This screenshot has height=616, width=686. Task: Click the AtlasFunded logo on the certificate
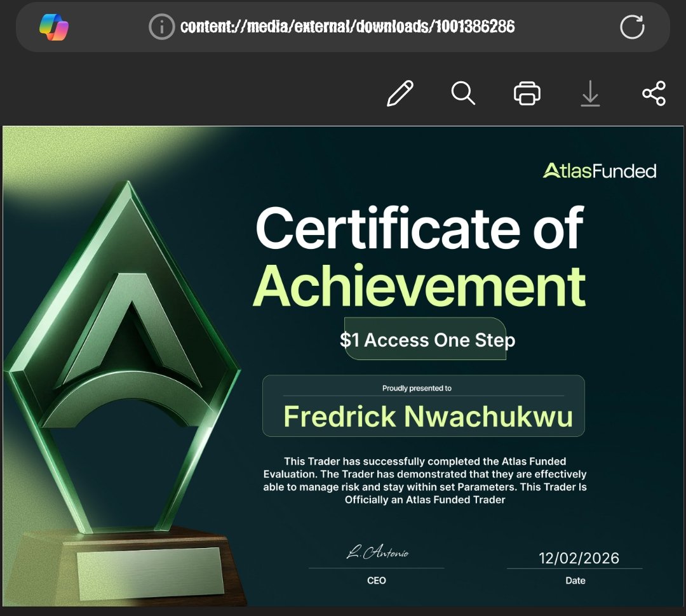coord(600,171)
